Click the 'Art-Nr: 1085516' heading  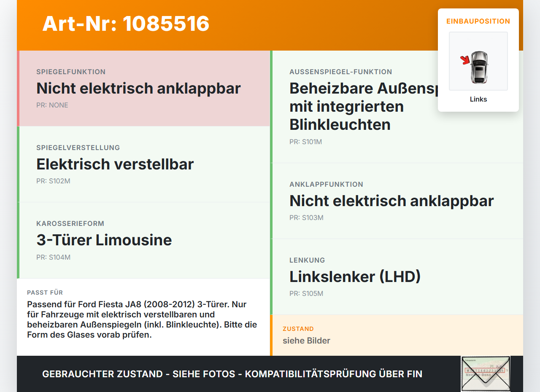pyautogui.click(x=126, y=24)
